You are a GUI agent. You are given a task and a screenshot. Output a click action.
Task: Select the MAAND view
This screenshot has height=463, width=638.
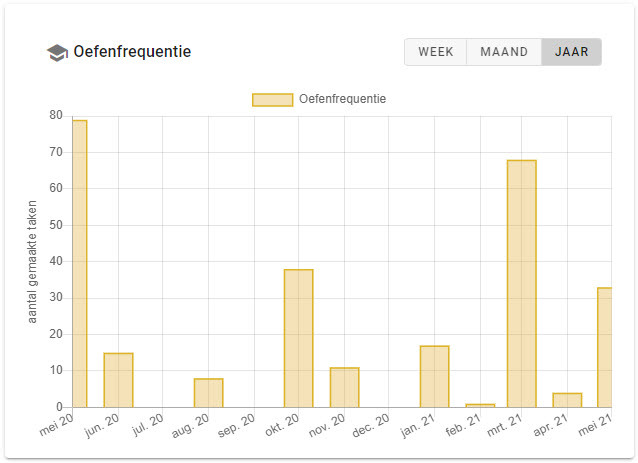pos(504,52)
